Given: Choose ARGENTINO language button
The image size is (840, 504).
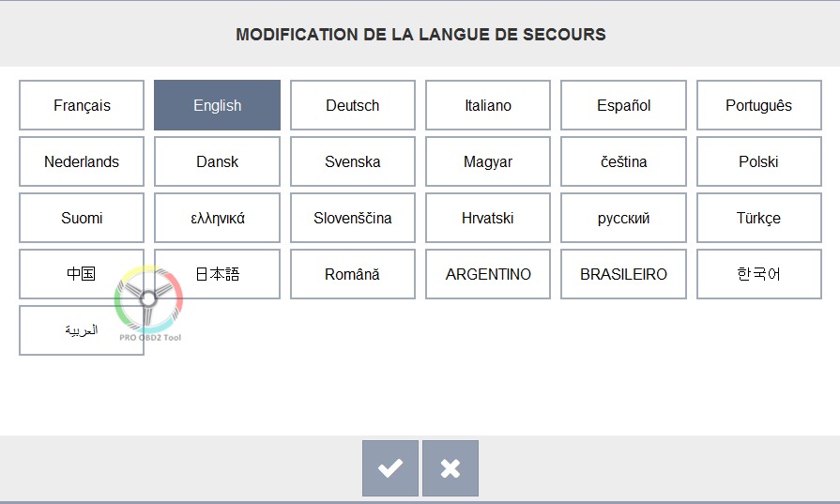Looking at the screenshot, I should tap(487, 274).
